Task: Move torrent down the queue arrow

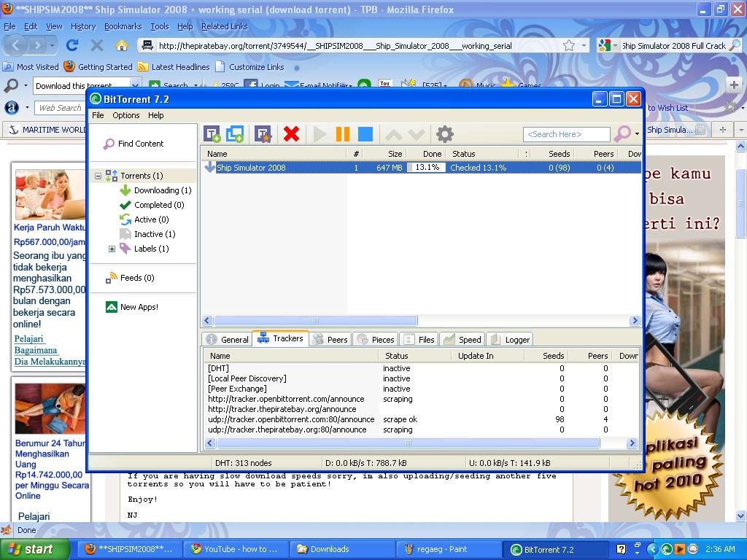Action: point(416,135)
